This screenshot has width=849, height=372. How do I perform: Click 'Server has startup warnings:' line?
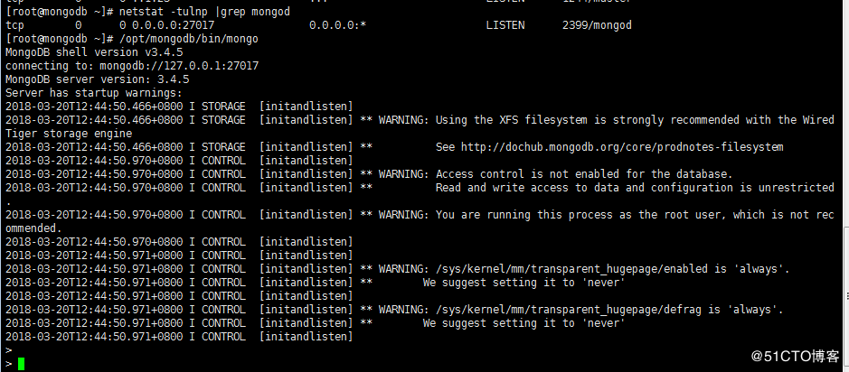(94, 93)
